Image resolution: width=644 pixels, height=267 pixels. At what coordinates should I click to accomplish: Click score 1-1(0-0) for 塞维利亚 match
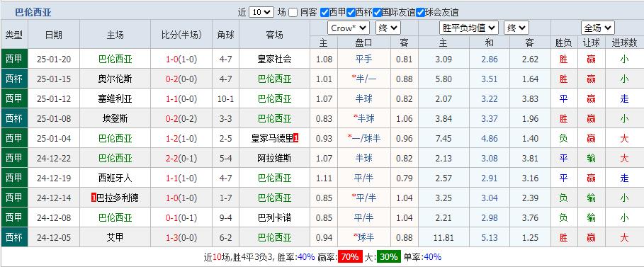click(181, 98)
